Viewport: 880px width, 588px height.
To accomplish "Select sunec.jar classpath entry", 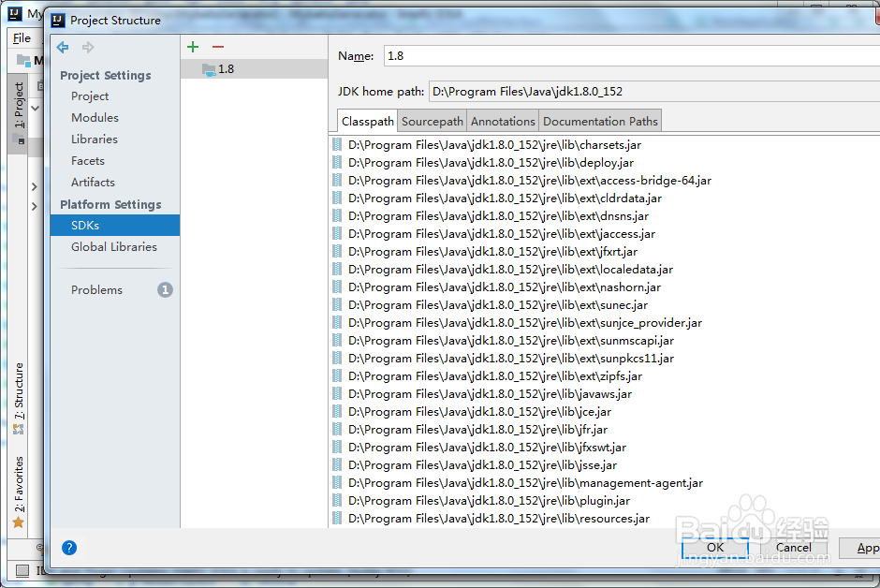I will coord(498,305).
